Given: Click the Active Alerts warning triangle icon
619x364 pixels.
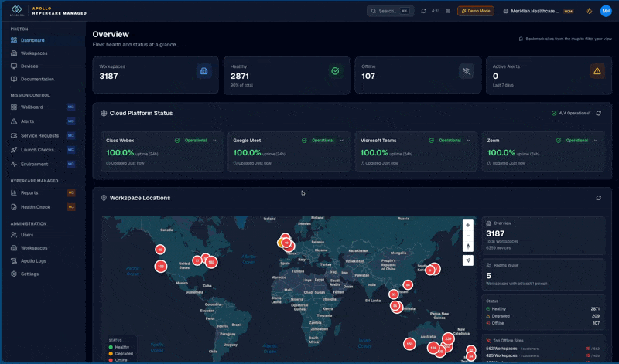Looking at the screenshot, I should 597,71.
